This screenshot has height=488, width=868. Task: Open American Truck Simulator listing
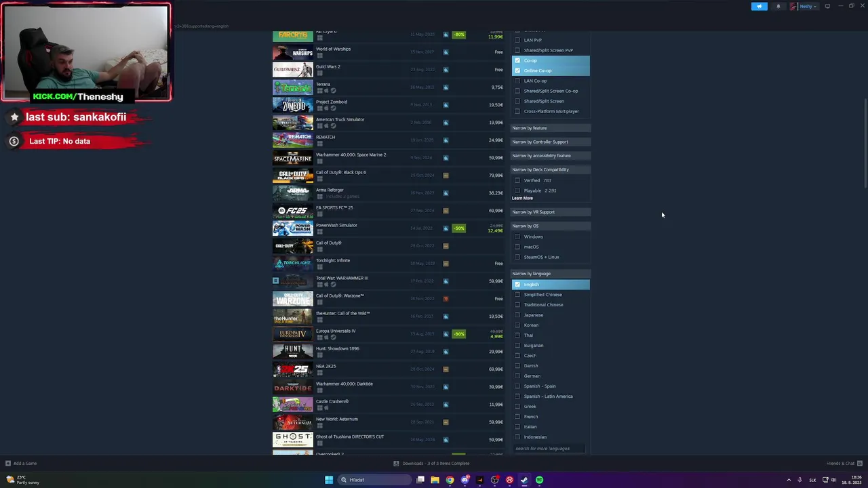(389, 123)
